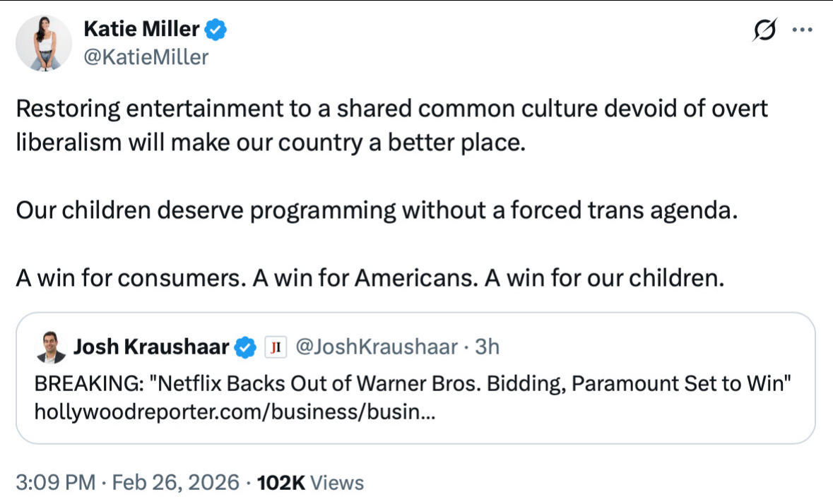
Task: Click the "A win for consumers" line
Action: pos(370,278)
